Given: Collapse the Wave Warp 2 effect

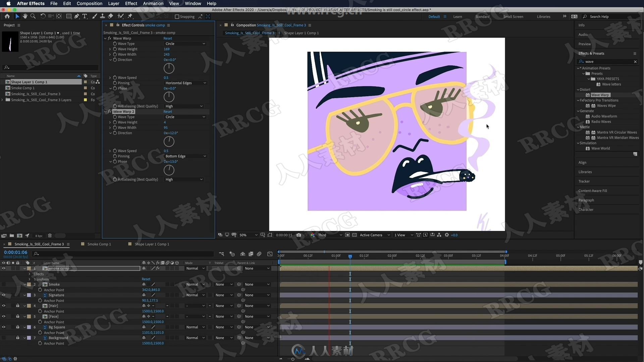Looking at the screenshot, I should point(105,112).
